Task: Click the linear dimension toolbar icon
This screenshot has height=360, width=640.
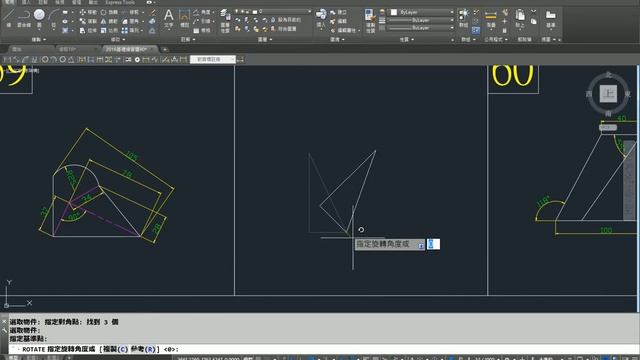Action: click(6, 60)
